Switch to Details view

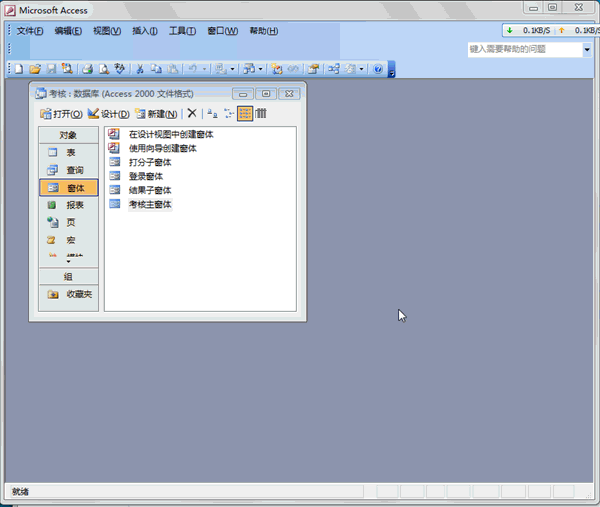[261, 113]
